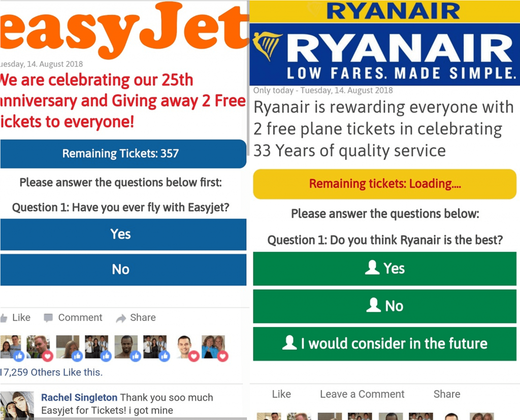Click the Ryanair harp logo icon
The image size is (520, 420).
[267, 46]
